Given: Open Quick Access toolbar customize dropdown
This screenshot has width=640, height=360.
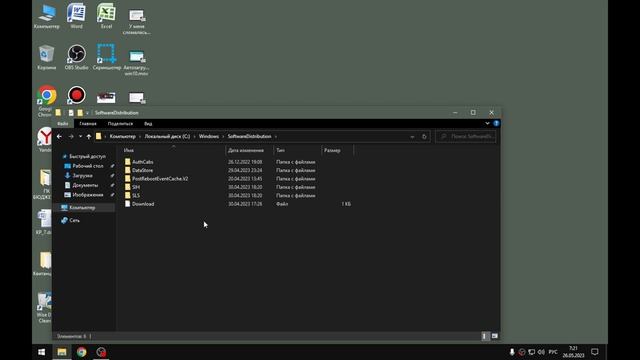Looking at the screenshot, I should (x=87, y=113).
